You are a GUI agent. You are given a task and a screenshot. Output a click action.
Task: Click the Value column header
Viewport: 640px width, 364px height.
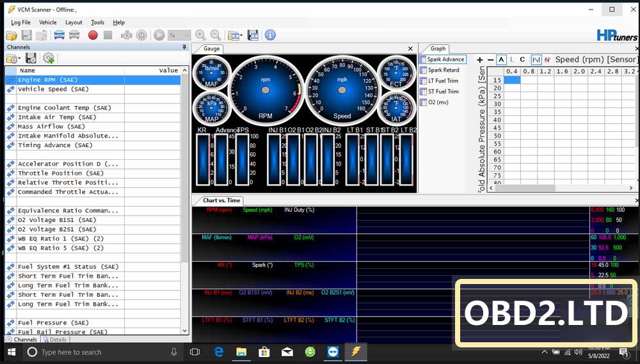152,70
